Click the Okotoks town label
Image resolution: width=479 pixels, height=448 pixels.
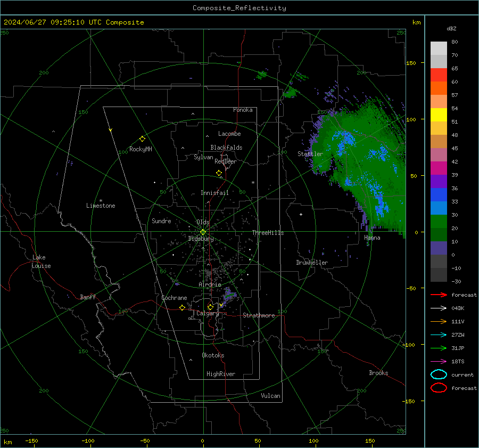pyautogui.click(x=213, y=355)
